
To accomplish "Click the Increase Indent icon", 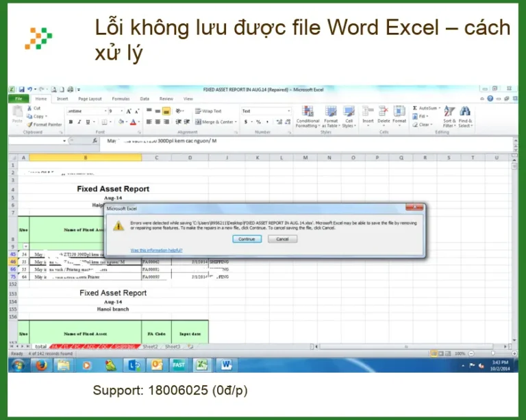I will coord(187,122).
